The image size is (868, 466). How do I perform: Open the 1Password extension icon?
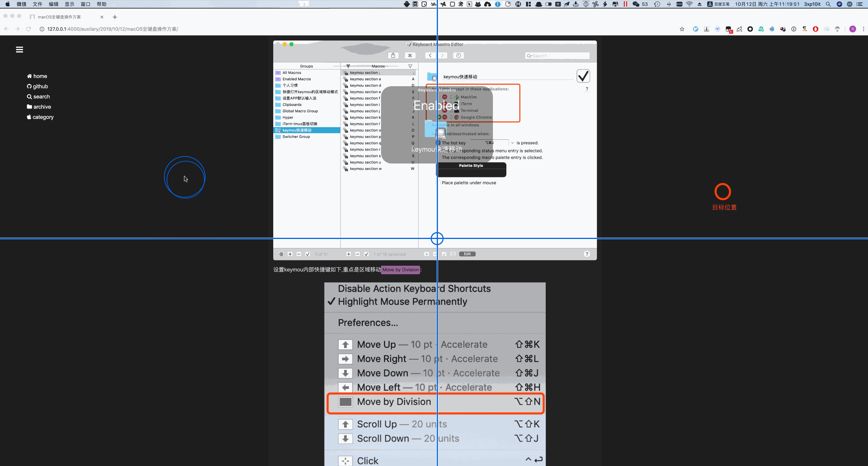click(x=794, y=29)
